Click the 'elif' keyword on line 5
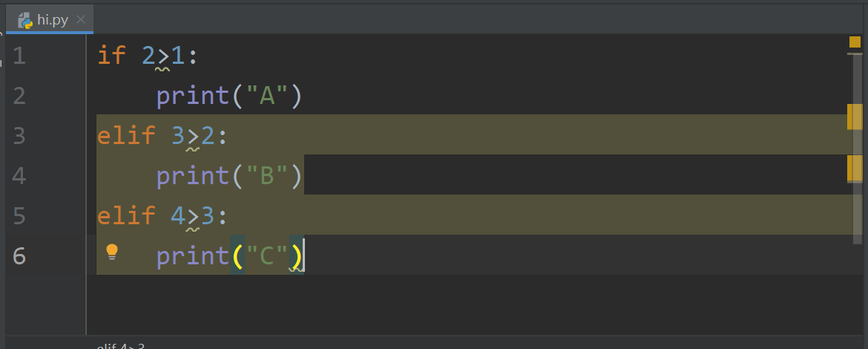Screen dimensions: 868x349 126,216
